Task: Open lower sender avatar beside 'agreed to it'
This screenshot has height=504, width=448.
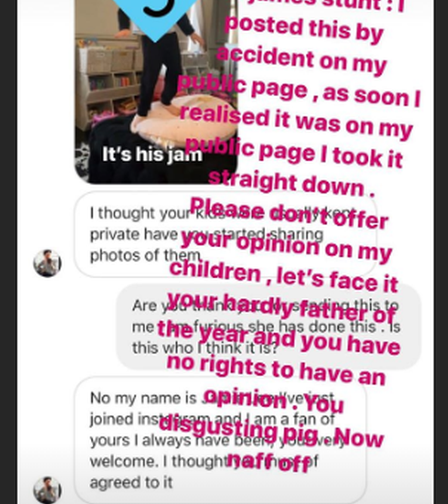Action: pyautogui.click(x=47, y=490)
